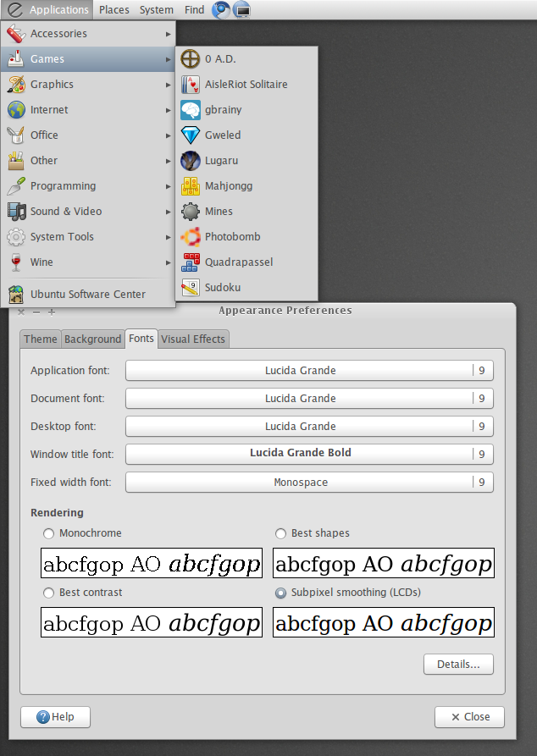
Task: Open the monitor launcher in top panel
Action: click(x=241, y=9)
